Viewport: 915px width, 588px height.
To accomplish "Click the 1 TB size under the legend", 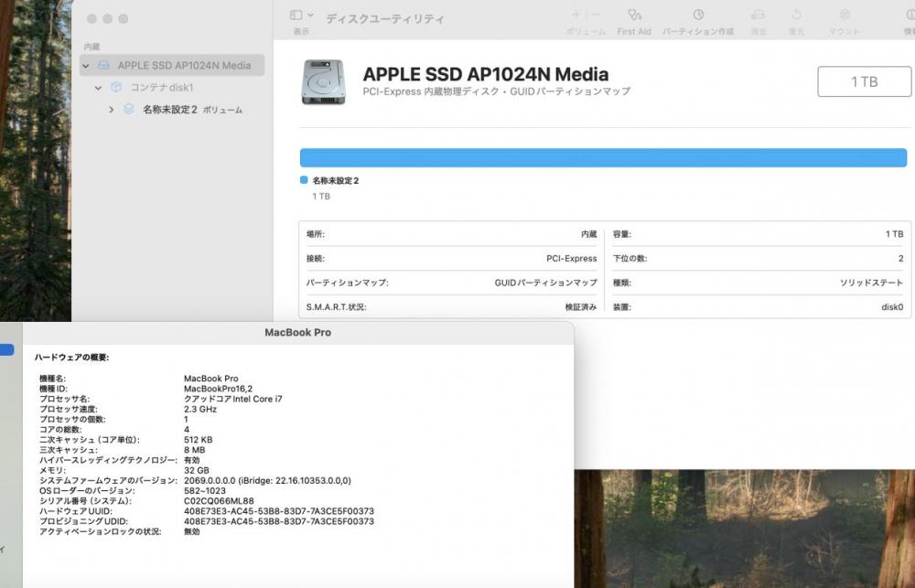I will pos(321,197).
